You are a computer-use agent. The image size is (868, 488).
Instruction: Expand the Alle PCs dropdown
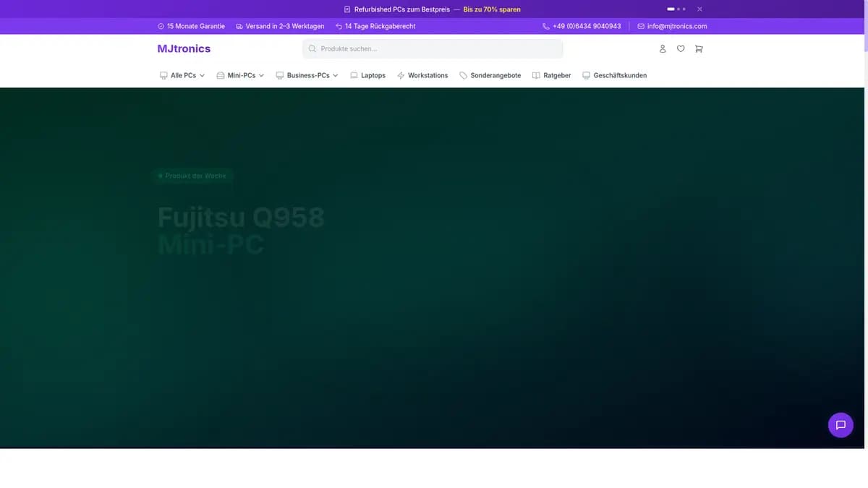pos(182,74)
